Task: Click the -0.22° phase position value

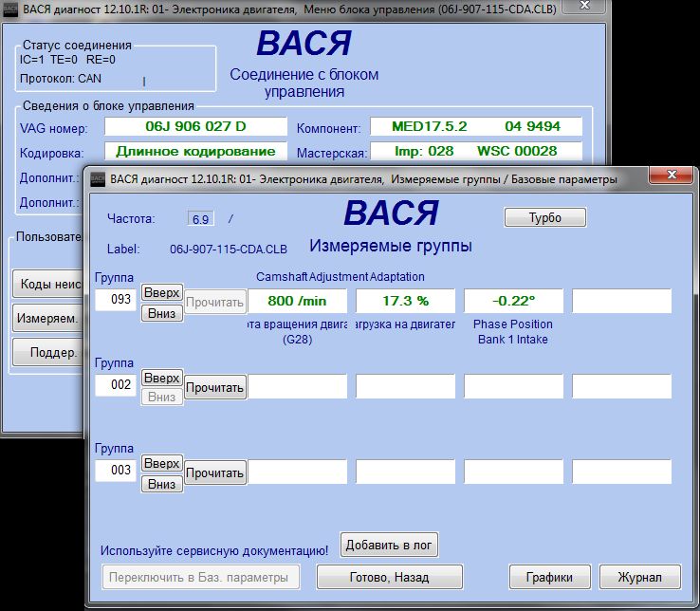Action: (513, 301)
